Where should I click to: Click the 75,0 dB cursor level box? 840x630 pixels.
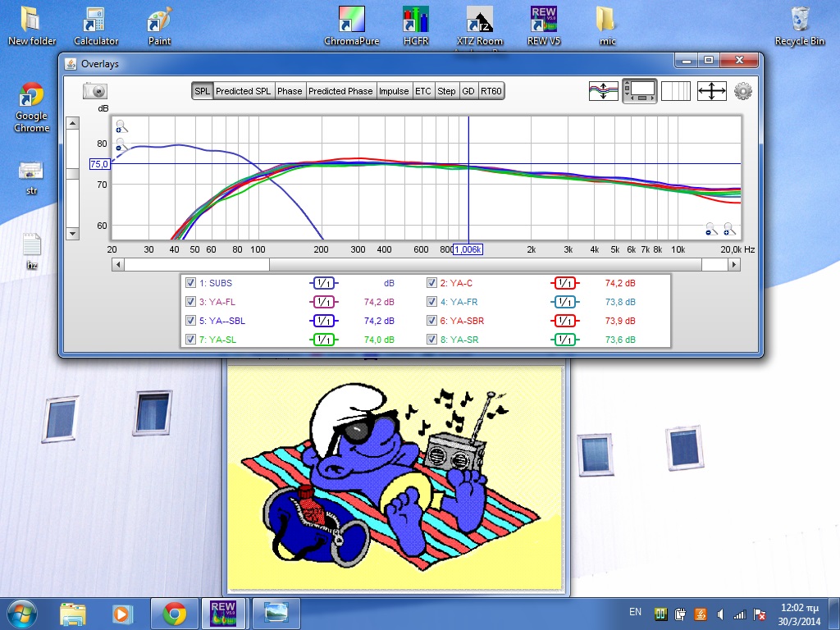pos(99,164)
